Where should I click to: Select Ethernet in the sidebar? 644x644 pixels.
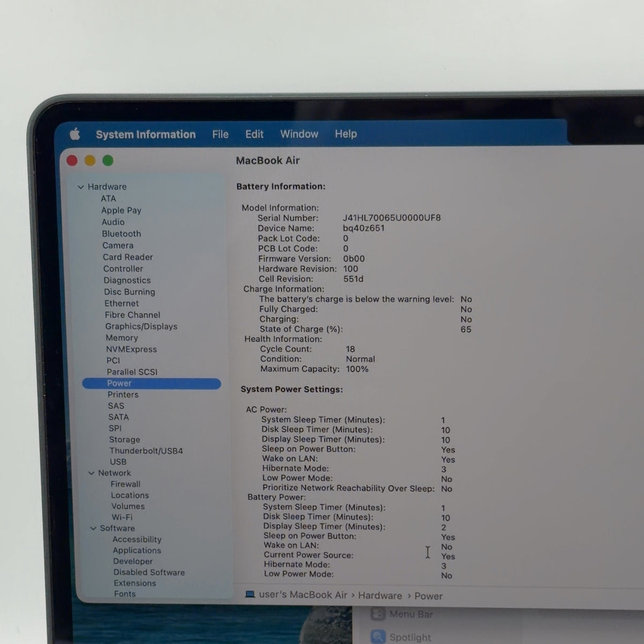122,303
